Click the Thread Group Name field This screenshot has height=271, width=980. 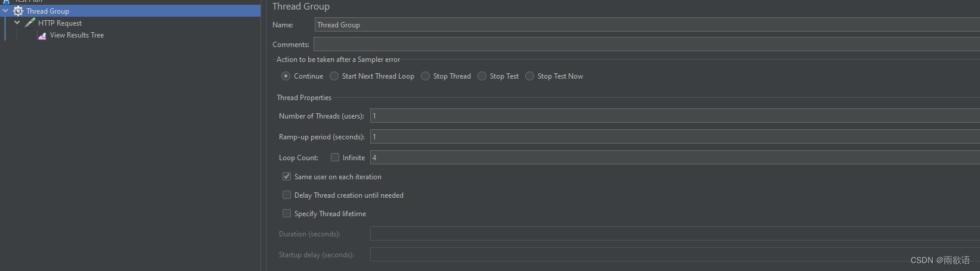(647, 24)
